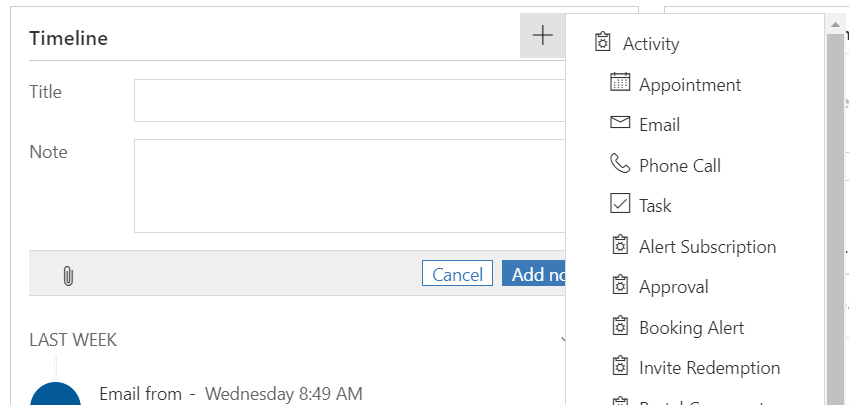Click the Email envelope icon
The width and height of the screenshot is (849, 405).
[x=620, y=123]
